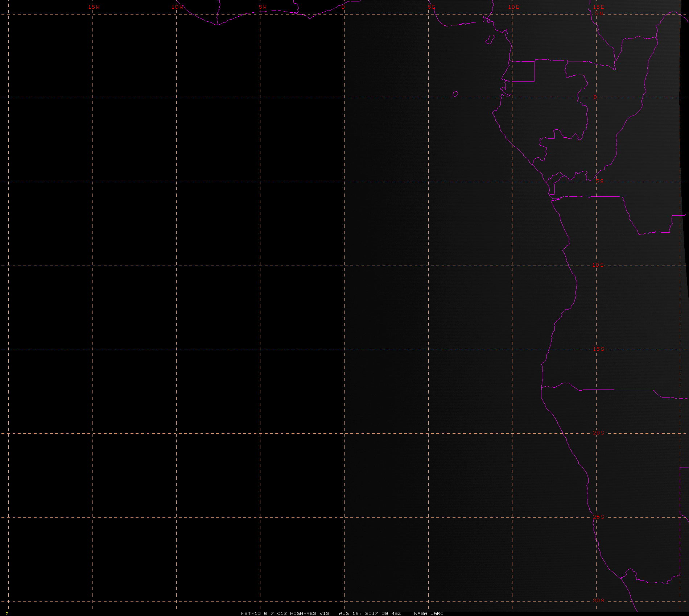Click the 30S latitude label
This screenshot has width=689, height=616.
[x=599, y=600]
